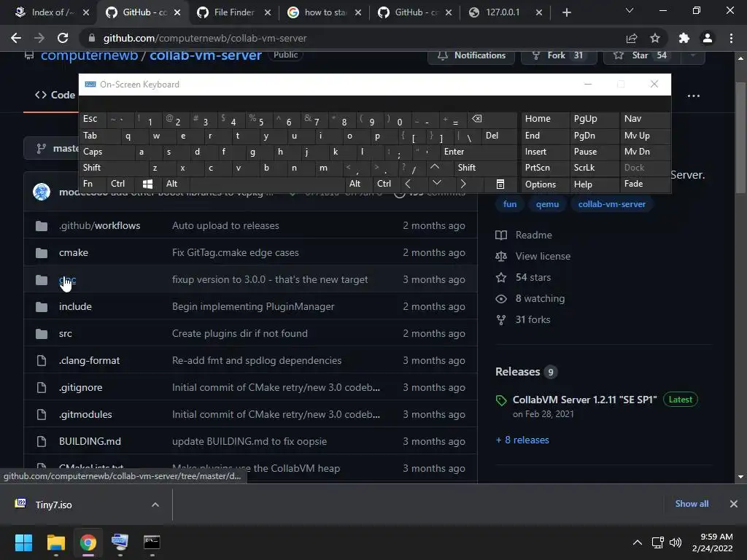The width and height of the screenshot is (747, 560).
Task: Toggle the Fn key on On-Screen Keyboard
Action: tap(93, 184)
